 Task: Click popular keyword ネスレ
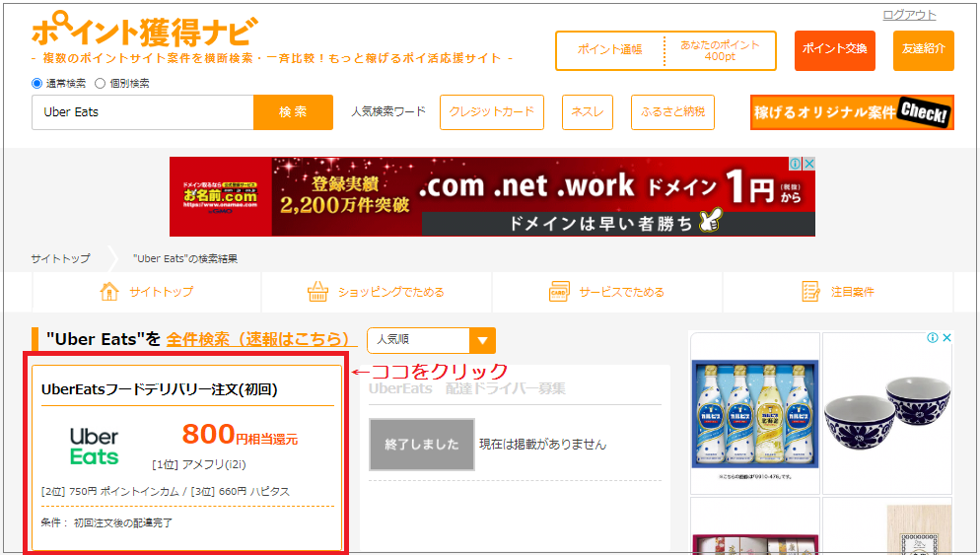(x=588, y=111)
